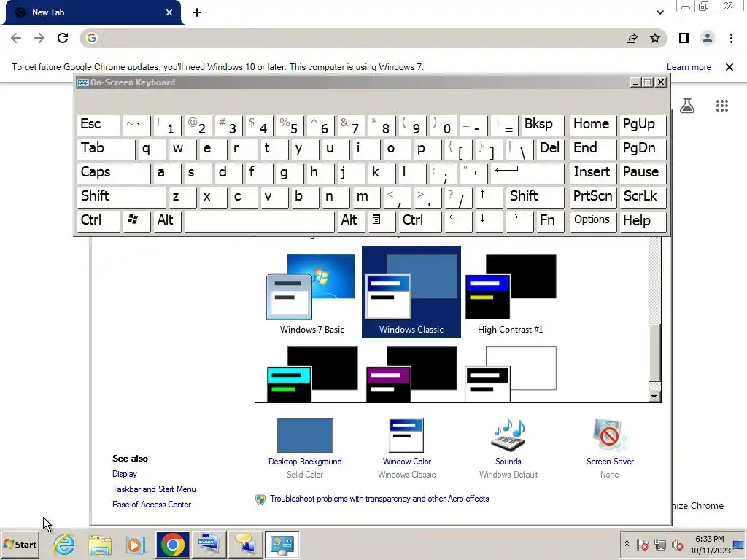Click the PrtScn key
747x560 pixels.
(593, 197)
